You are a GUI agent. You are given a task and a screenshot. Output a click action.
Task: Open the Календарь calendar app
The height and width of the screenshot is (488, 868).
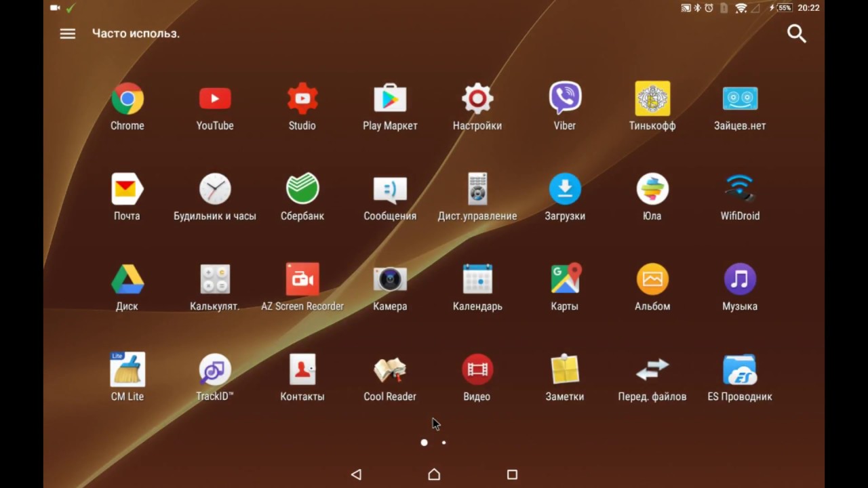477,279
